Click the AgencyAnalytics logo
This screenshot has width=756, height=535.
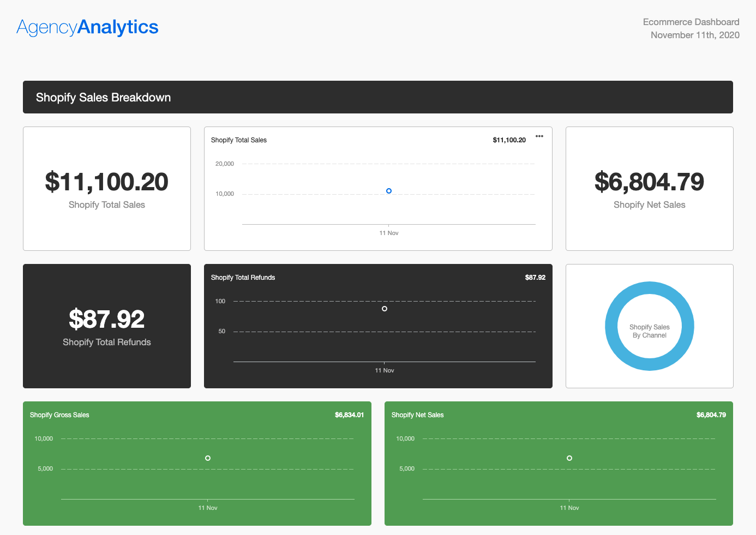click(x=87, y=27)
